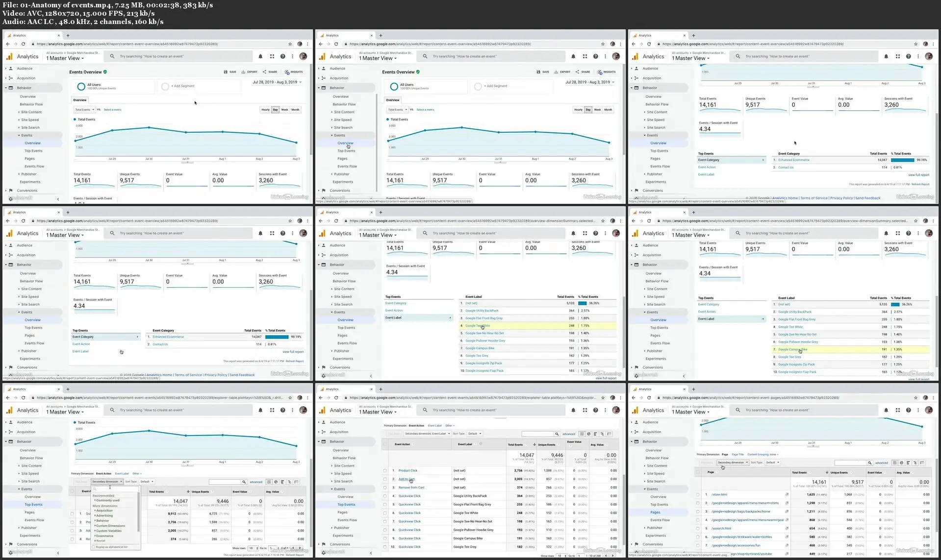Tick the checkbox beside the /store.html row
The height and width of the screenshot is (560, 941).
tap(698, 494)
